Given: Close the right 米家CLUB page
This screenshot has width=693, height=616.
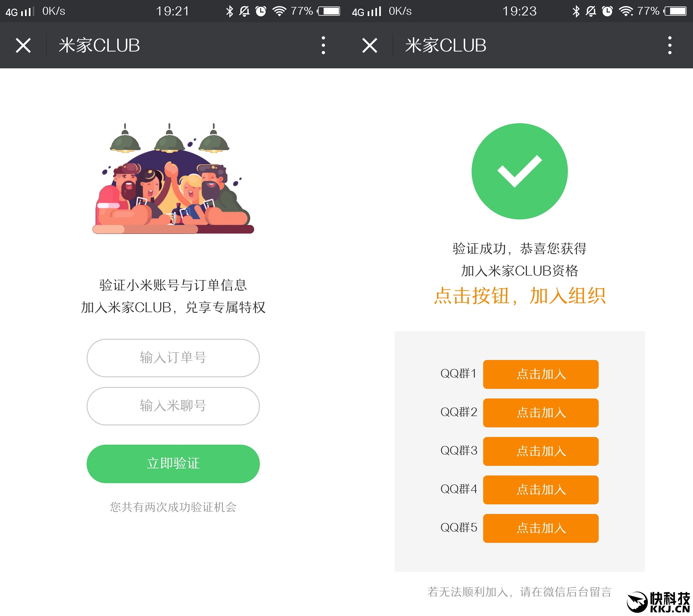Looking at the screenshot, I should pos(370,46).
